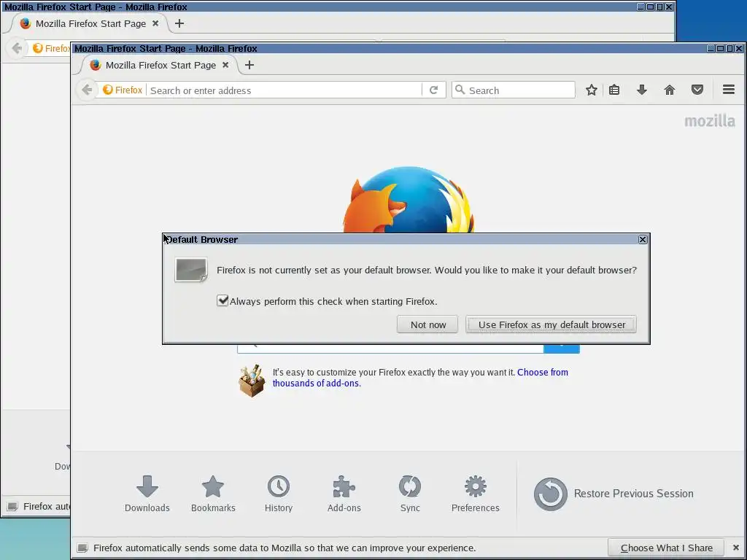Open a new tab in the front window
The height and width of the screenshot is (560, 747).
pos(249,65)
